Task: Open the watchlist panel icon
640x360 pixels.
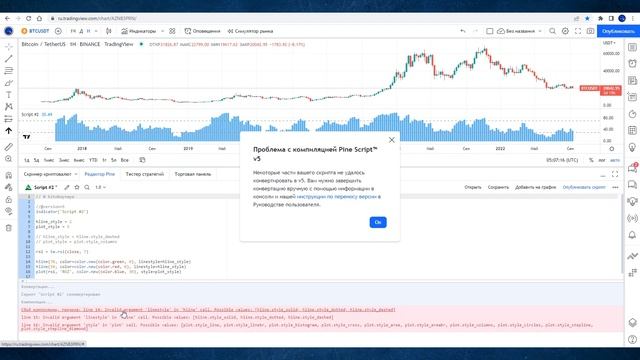Action: (x=632, y=47)
